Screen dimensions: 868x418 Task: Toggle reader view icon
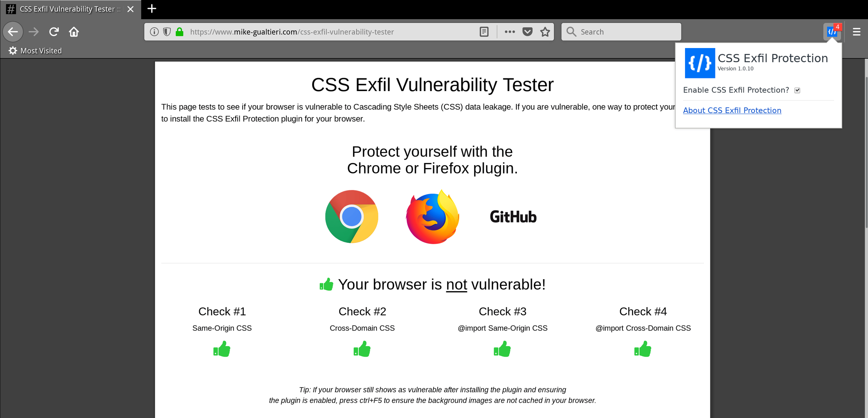coord(484,32)
